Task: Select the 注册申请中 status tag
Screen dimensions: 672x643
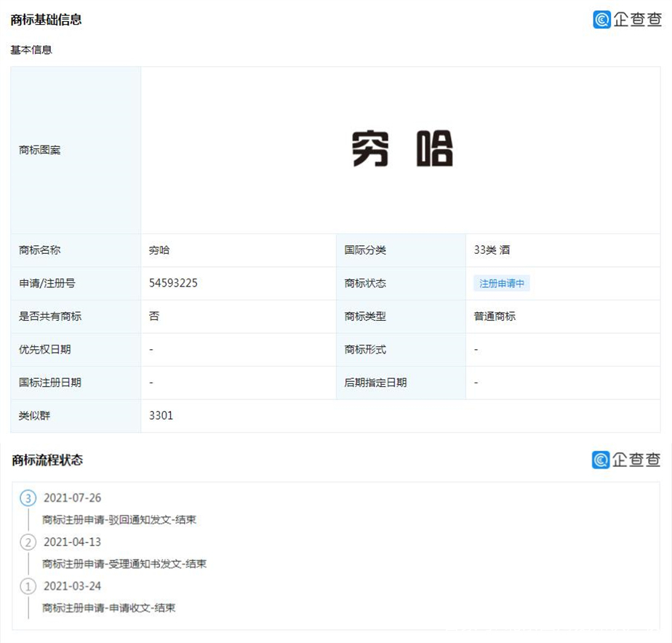Action: pyautogui.click(x=503, y=283)
